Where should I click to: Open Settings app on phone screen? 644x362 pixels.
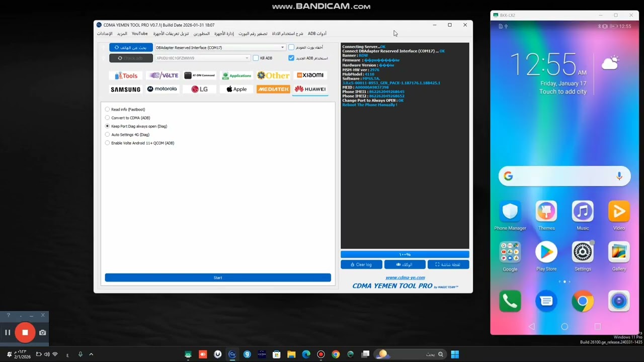(583, 257)
